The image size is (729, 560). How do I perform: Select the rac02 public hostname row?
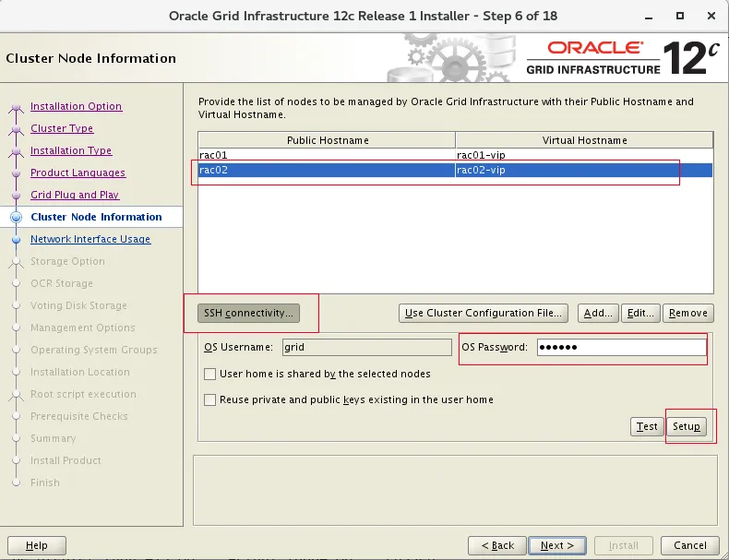(327, 170)
